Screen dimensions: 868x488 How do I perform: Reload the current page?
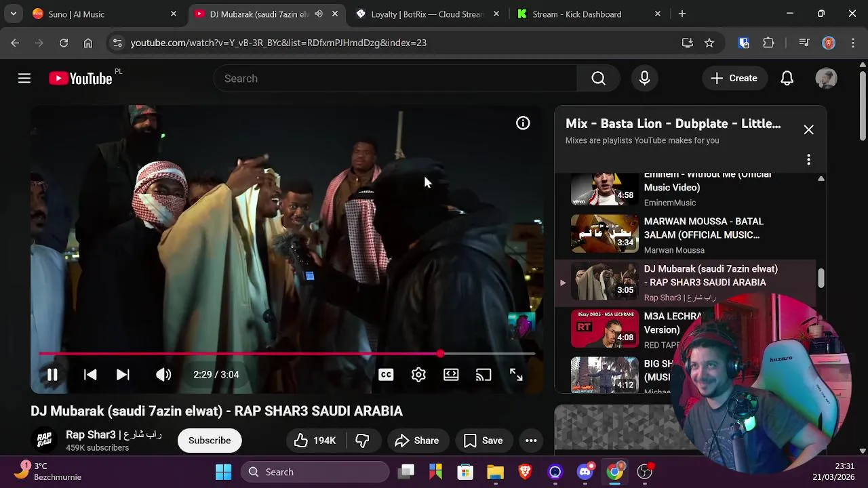(64, 43)
